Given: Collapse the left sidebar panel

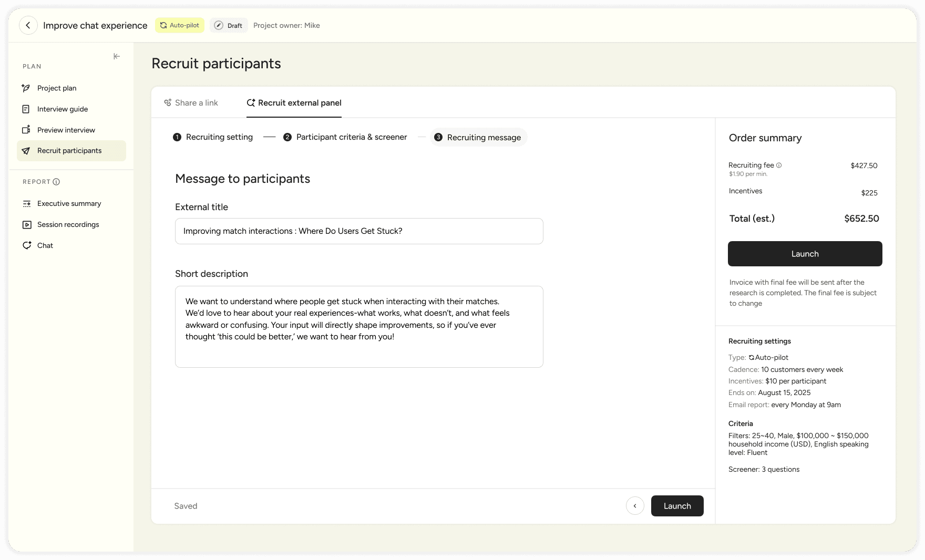Looking at the screenshot, I should pos(117,56).
